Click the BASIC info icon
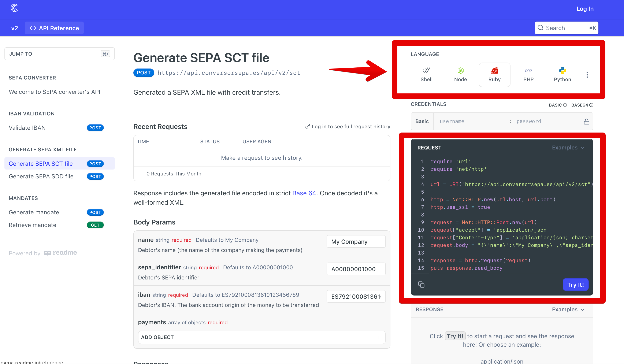The width and height of the screenshot is (624, 364). tap(565, 105)
